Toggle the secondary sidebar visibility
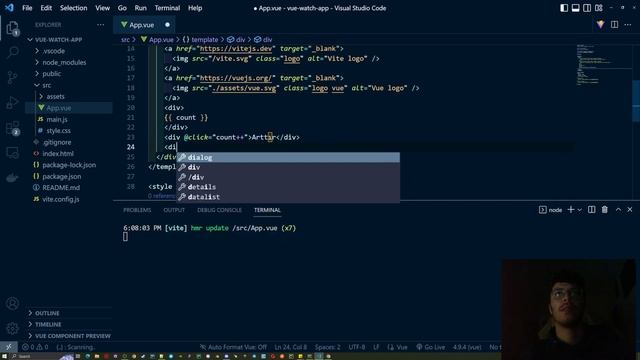 coord(587,8)
